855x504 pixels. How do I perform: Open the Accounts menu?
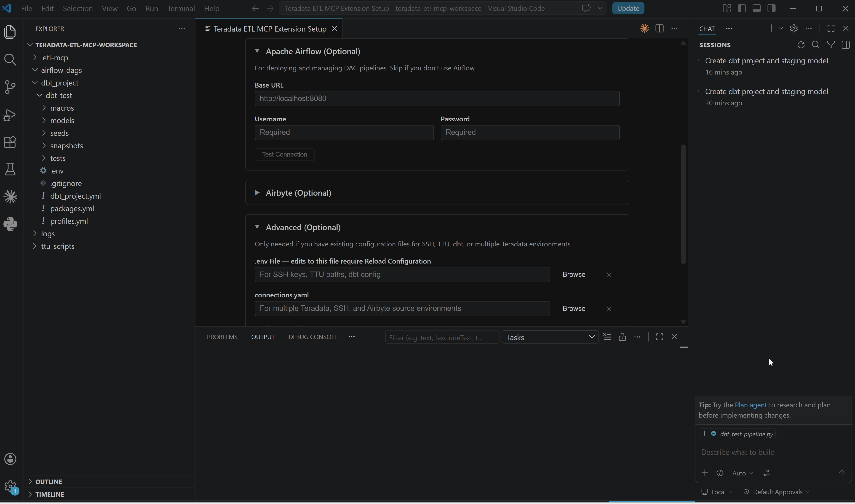(x=10, y=459)
